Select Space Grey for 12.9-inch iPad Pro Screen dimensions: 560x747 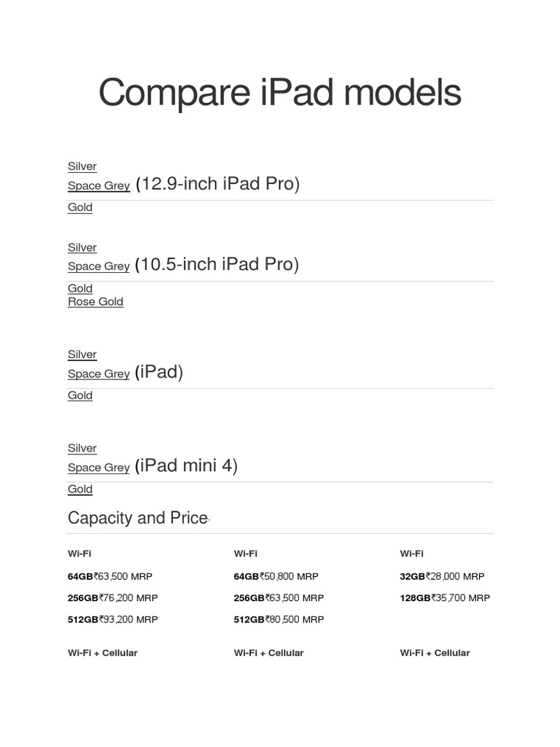click(x=98, y=185)
